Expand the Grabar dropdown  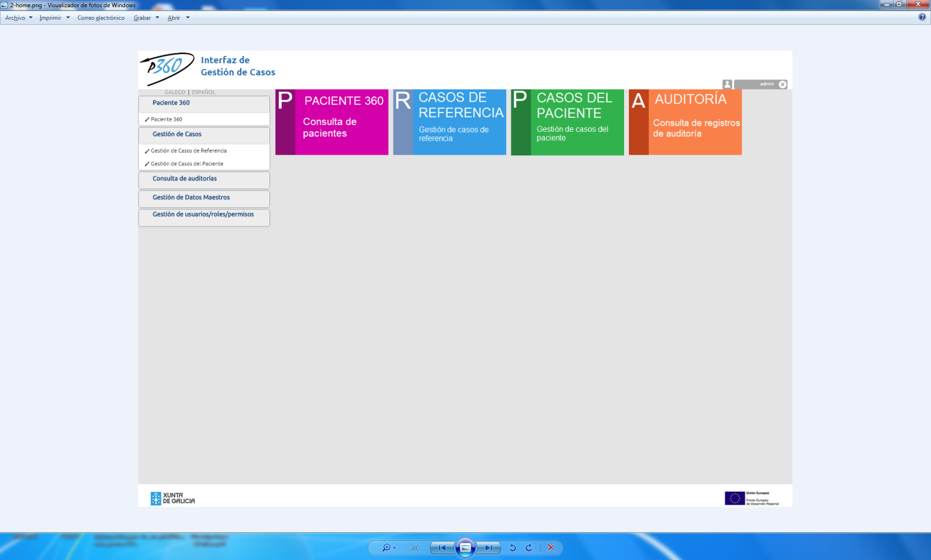pos(146,18)
